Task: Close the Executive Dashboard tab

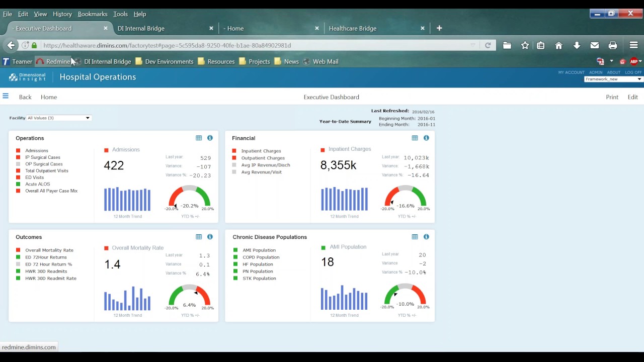Action: (x=106, y=28)
